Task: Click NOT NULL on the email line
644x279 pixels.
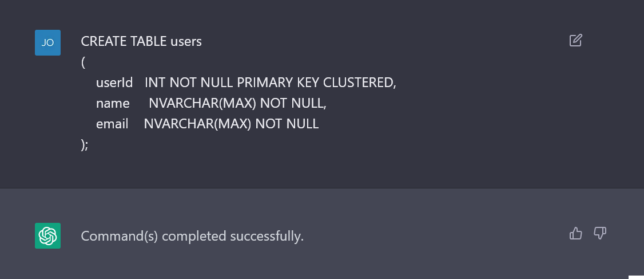Action: pos(287,124)
